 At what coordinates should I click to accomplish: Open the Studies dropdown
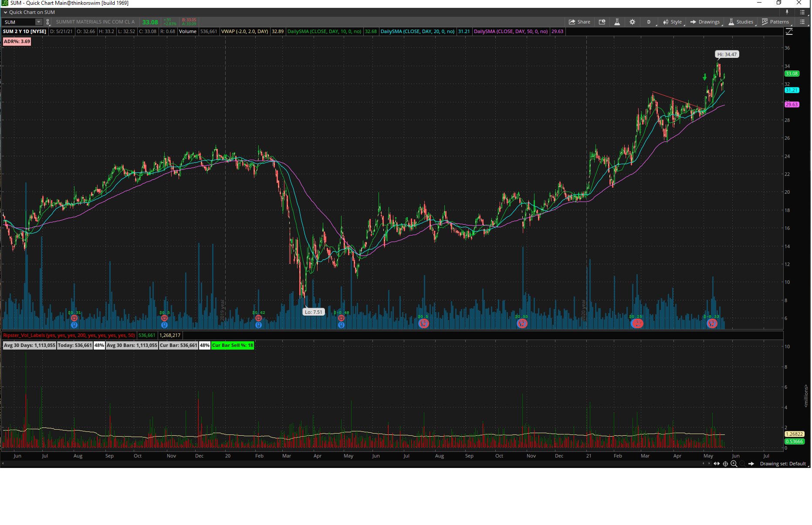[741, 22]
